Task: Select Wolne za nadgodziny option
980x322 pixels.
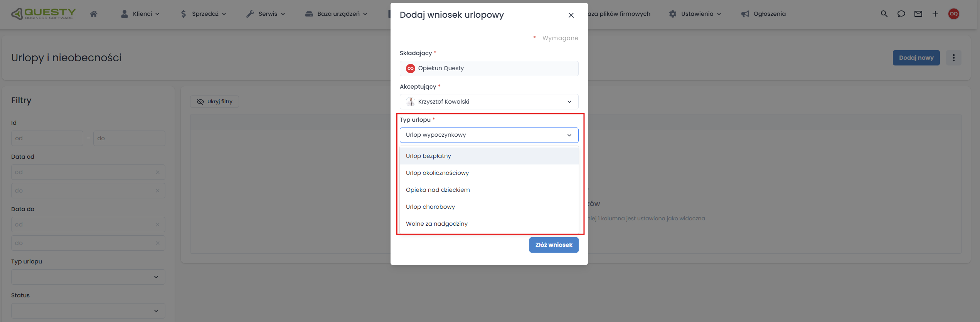Action: [x=436, y=224]
